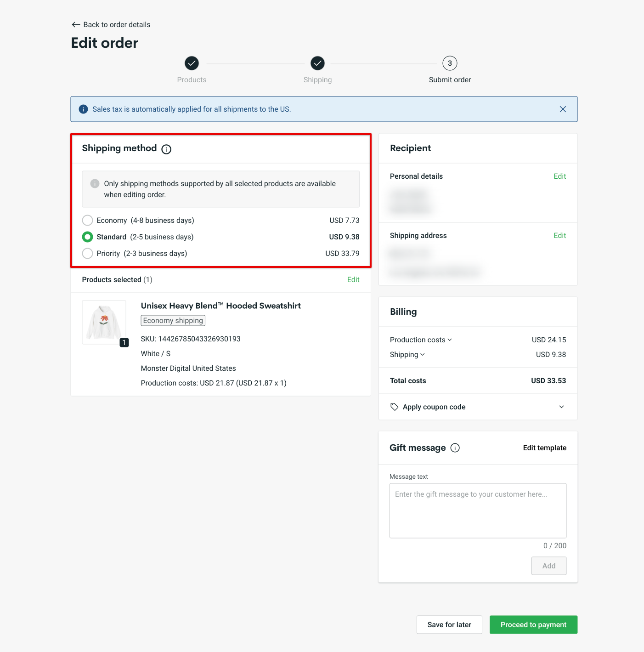Click the info icon in the sales tax banner
Screen dimensions: 644x652
[x=83, y=109]
